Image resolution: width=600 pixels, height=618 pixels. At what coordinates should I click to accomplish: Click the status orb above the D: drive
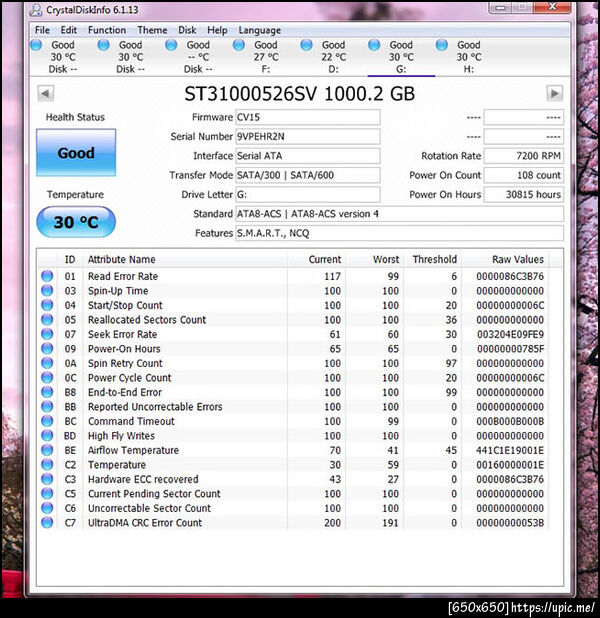click(x=307, y=45)
